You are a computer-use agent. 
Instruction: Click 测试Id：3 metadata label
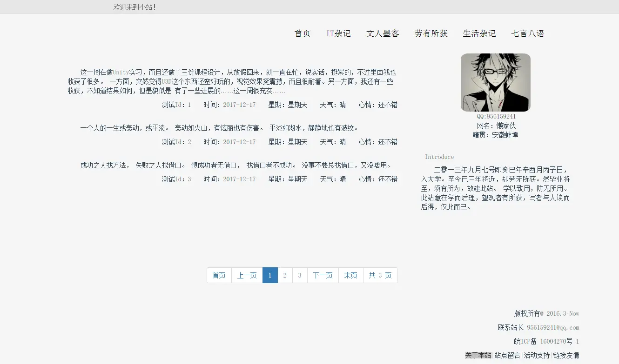pyautogui.click(x=176, y=179)
